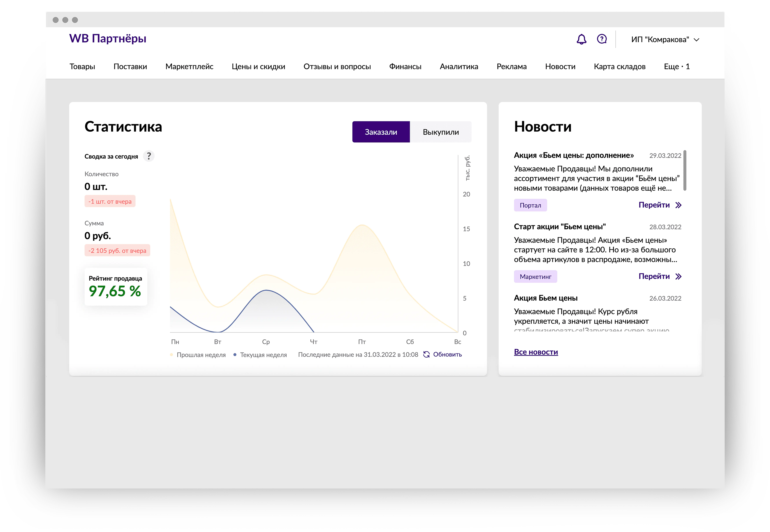The height and width of the screenshot is (532, 770).
Task: Open the Все новости link
Action: coord(536,352)
